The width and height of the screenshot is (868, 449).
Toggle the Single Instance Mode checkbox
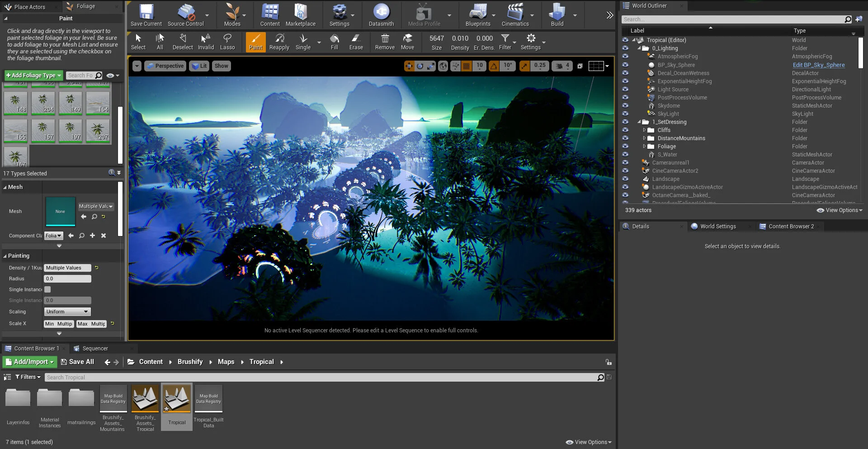[47, 289]
